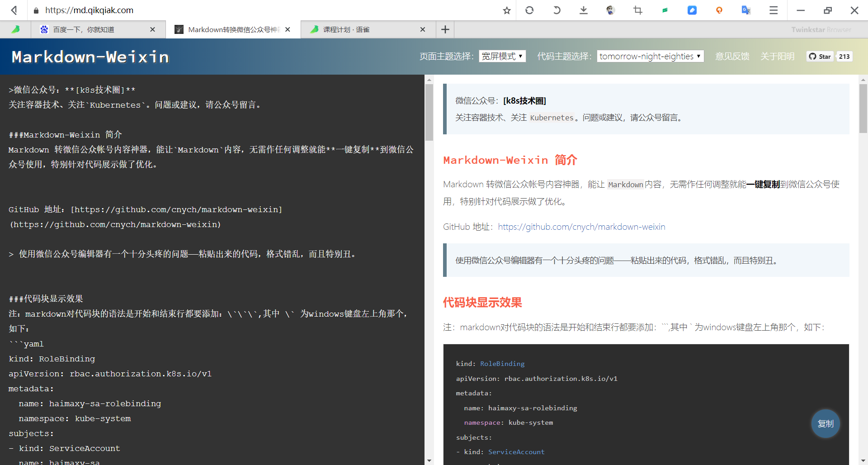Open the 关于阳明 about link
The height and width of the screenshot is (465, 868).
[778, 56]
